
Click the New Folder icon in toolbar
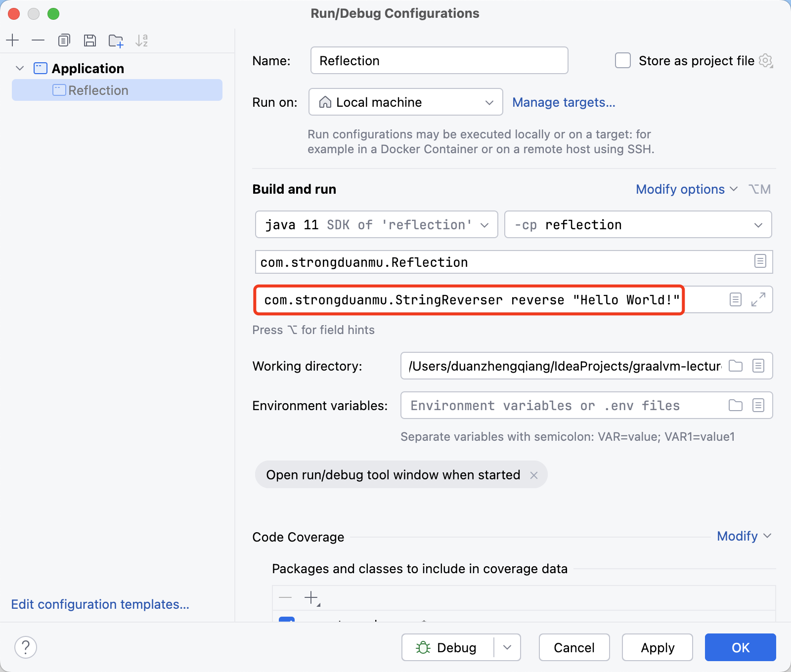pos(116,41)
